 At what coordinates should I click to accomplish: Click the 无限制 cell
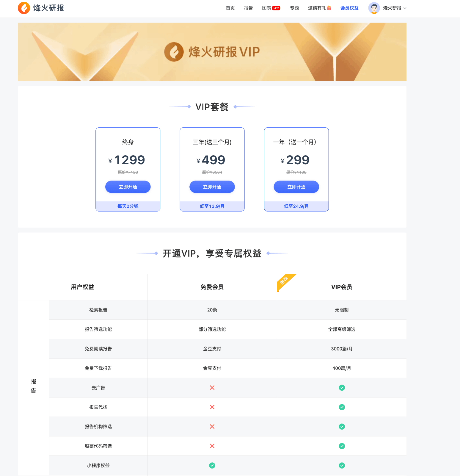342,310
